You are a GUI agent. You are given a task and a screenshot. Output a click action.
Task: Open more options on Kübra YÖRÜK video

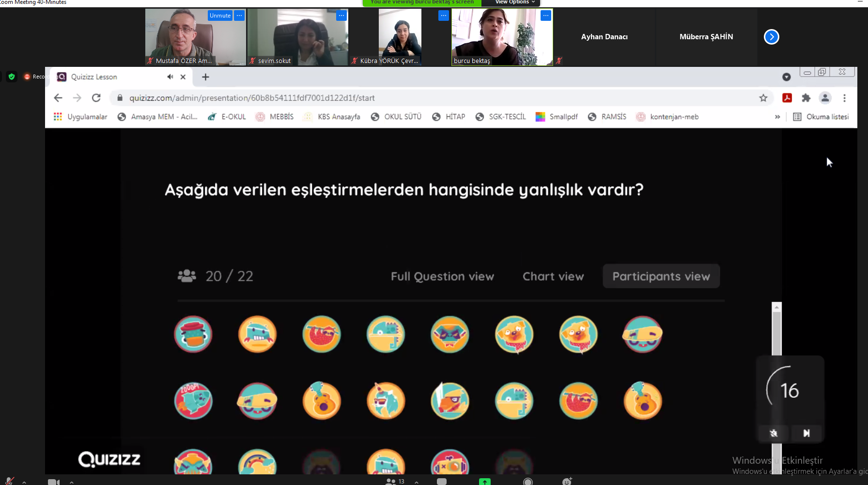point(444,16)
